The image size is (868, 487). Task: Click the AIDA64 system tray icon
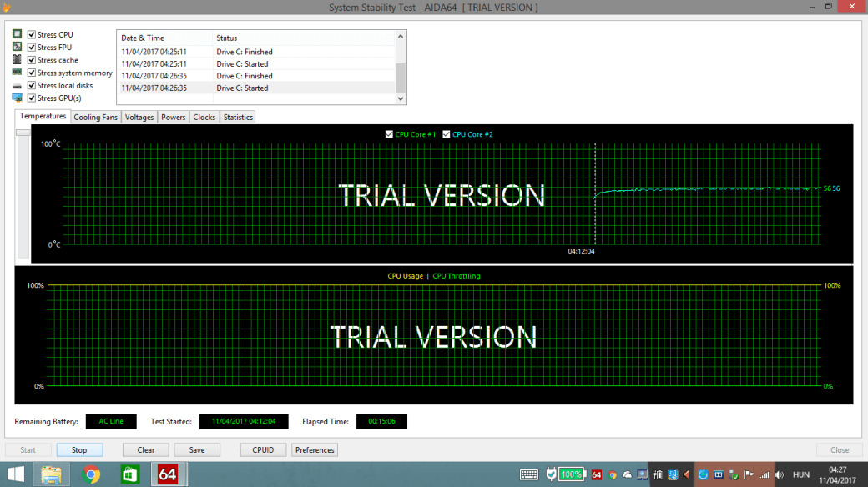tap(597, 474)
